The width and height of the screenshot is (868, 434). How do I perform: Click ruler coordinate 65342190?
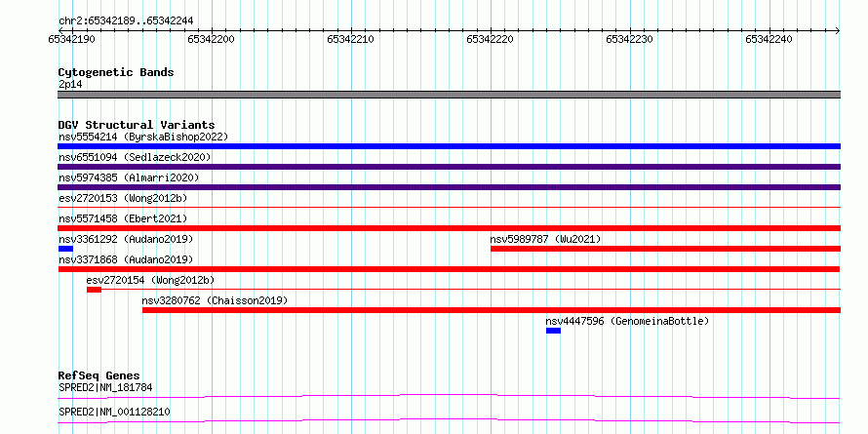[71, 39]
